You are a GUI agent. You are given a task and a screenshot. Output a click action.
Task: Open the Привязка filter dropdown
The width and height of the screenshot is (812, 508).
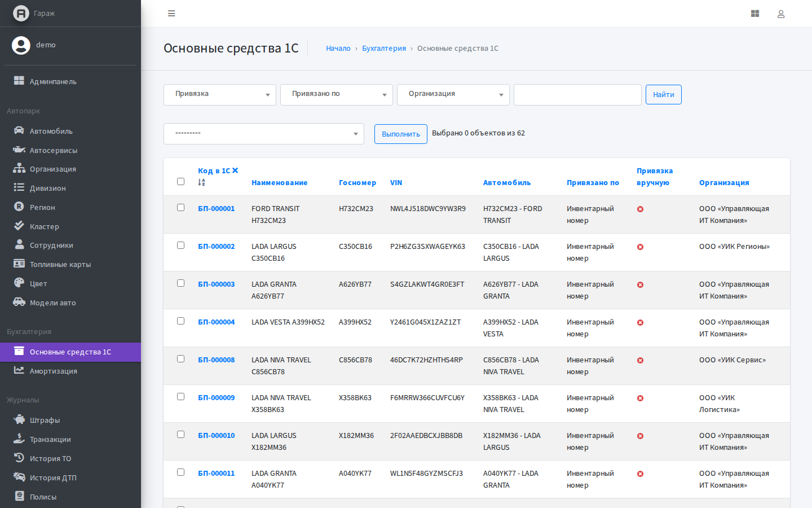point(220,95)
